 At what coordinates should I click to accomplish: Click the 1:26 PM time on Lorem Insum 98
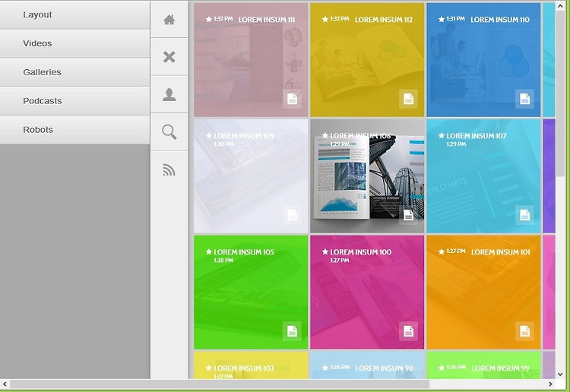(x=340, y=367)
